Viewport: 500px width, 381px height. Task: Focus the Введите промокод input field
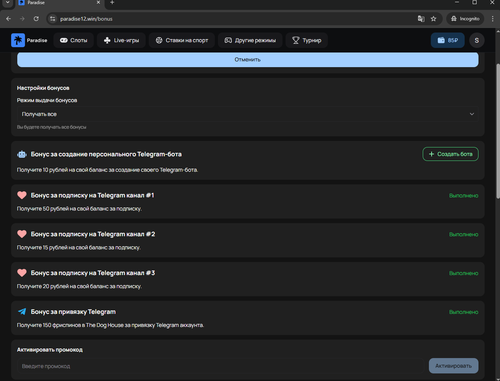coord(220,366)
